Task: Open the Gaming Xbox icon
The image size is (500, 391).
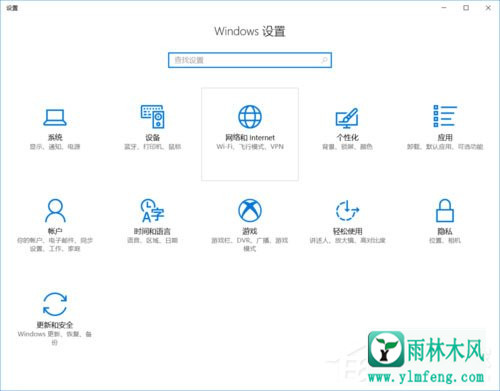Action: pyautogui.click(x=250, y=210)
